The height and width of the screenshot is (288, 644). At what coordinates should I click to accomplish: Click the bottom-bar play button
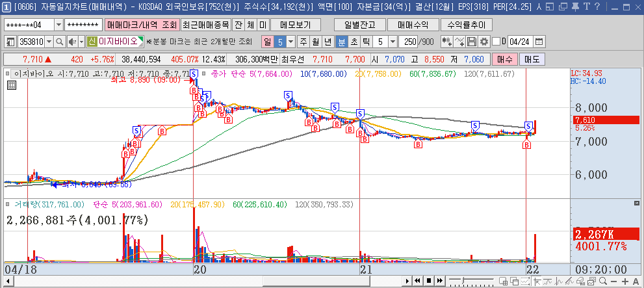click(407, 281)
